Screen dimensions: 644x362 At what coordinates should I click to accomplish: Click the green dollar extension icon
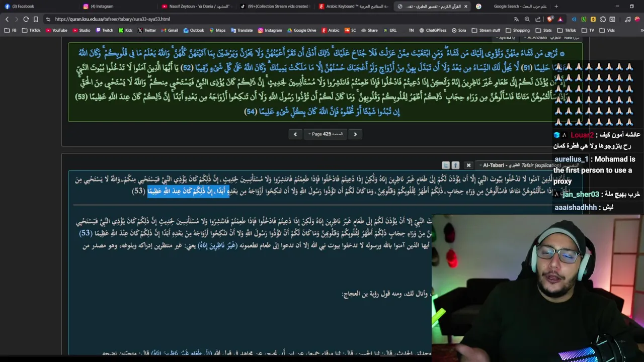pyautogui.click(x=584, y=19)
